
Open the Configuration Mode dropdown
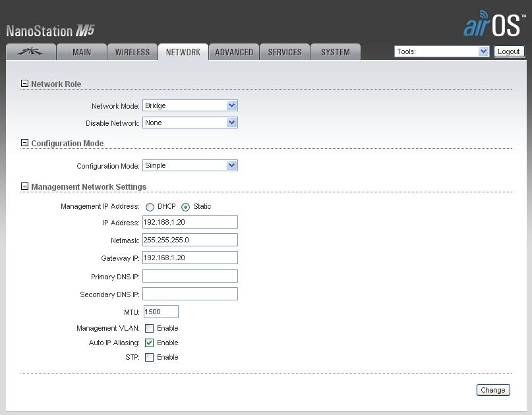190,165
